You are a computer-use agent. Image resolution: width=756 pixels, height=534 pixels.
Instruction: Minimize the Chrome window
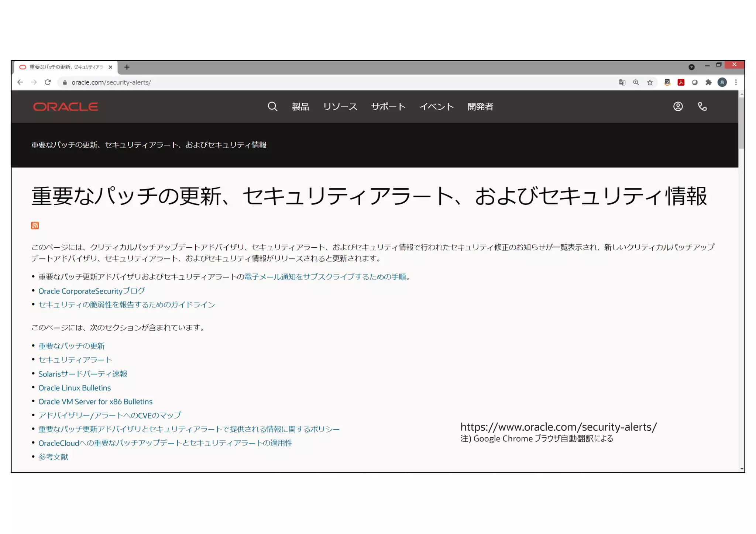(707, 65)
